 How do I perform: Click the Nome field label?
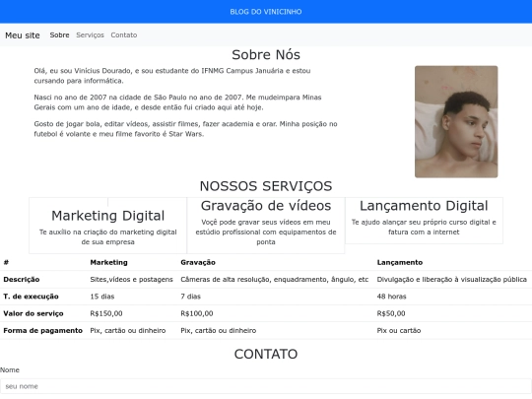pos(10,369)
